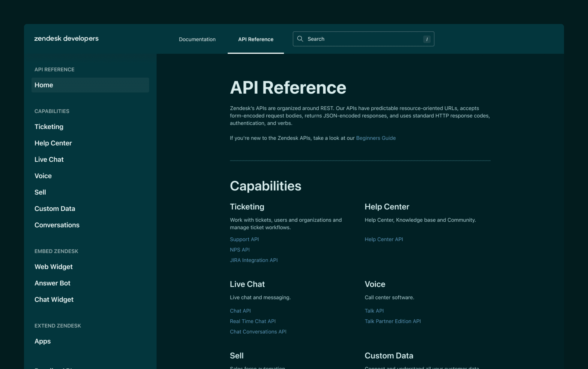The image size is (588, 369).
Task: Visit the JIRA Integration API link
Action: [x=254, y=260]
